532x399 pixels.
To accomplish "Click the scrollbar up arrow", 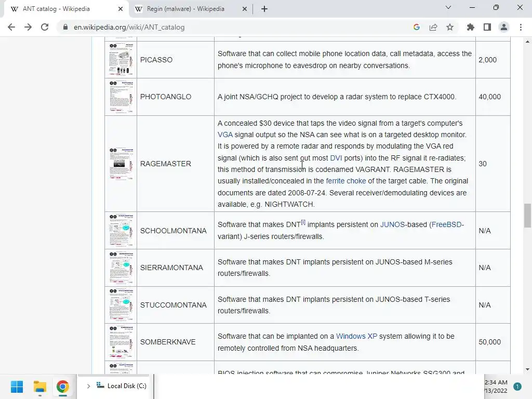I will pyautogui.click(x=527, y=42).
